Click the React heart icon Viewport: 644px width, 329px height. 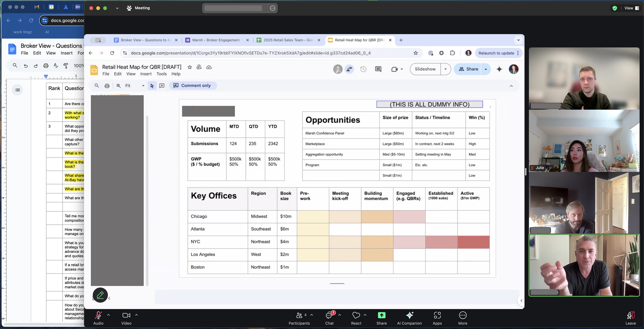(356, 316)
